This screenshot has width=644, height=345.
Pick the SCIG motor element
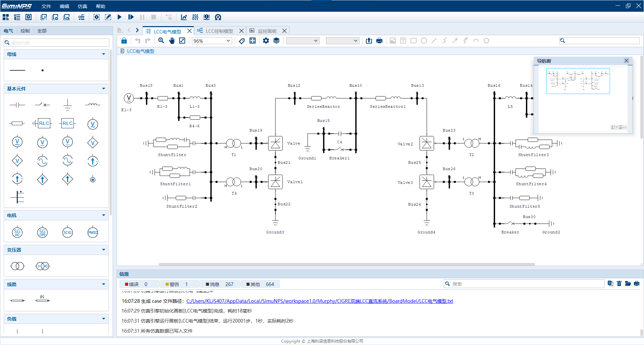(x=67, y=232)
